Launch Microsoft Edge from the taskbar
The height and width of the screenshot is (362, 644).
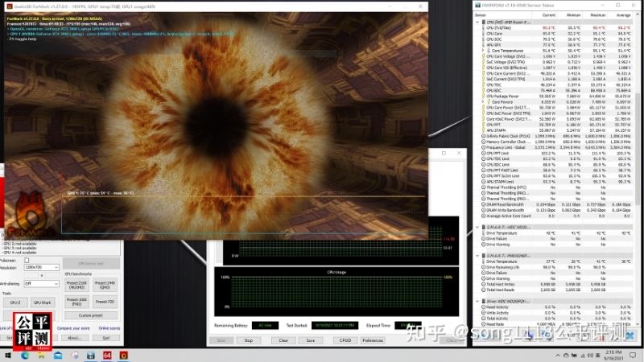25,355
